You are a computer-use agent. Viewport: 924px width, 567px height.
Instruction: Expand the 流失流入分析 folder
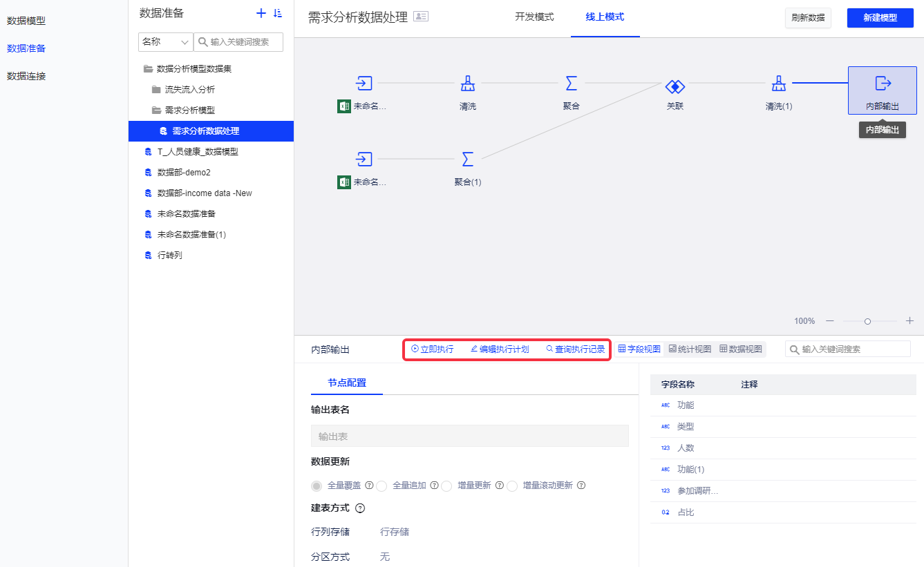156,90
